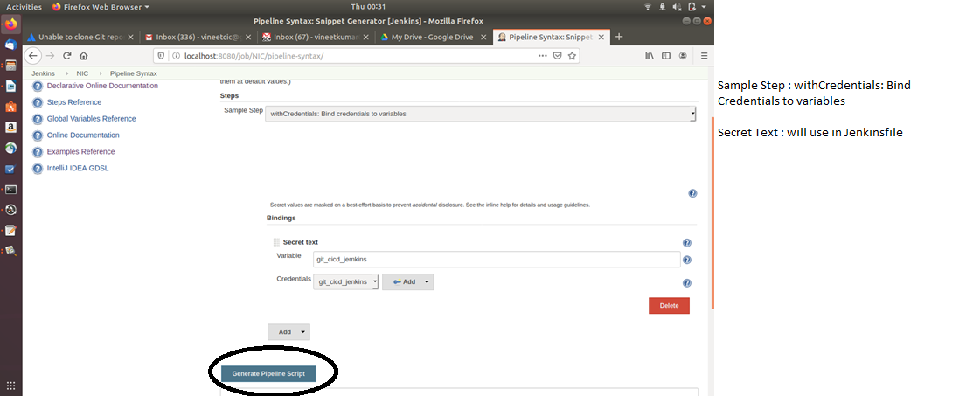Viewport: 980px width, 396px height.
Task: Open Sample Step dropdown
Action: coord(480,114)
